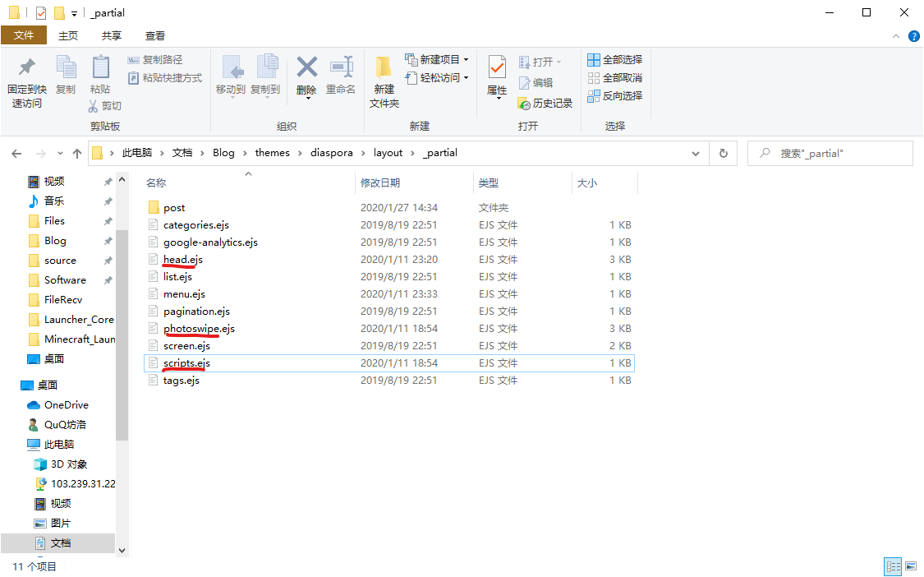Open the recent locations dropdown arrow
Screen dimensions: 924x577
pyautogui.click(x=59, y=153)
